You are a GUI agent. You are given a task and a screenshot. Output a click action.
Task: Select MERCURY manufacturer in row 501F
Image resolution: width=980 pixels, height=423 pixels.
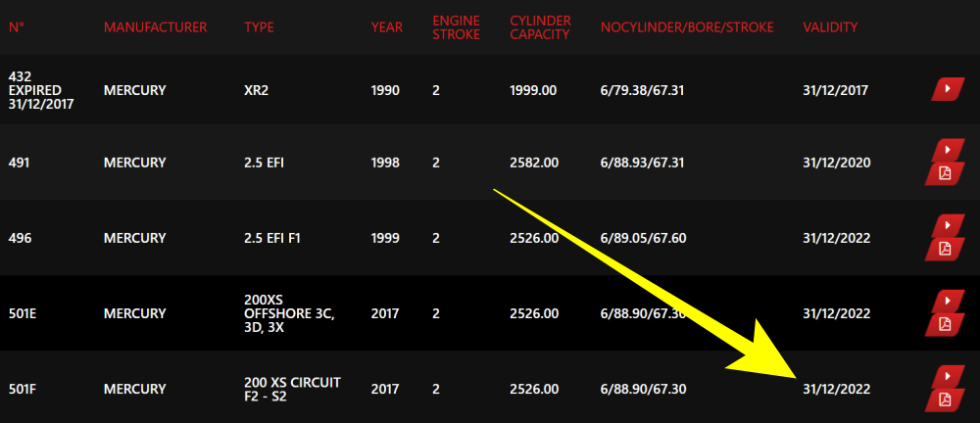tap(135, 390)
